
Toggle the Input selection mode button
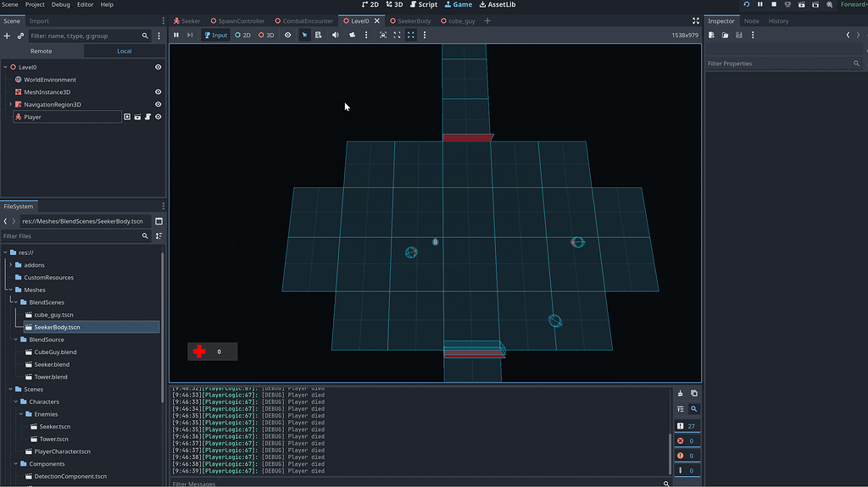(x=216, y=35)
